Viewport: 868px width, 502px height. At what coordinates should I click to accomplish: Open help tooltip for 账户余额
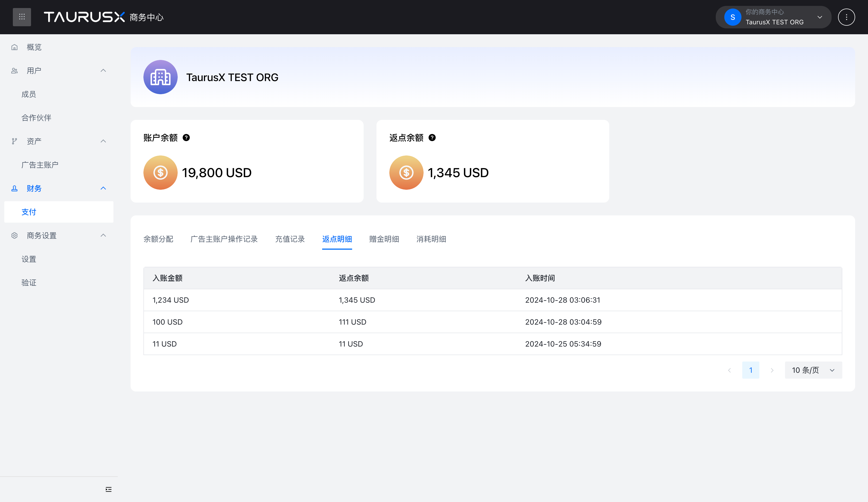(x=186, y=138)
